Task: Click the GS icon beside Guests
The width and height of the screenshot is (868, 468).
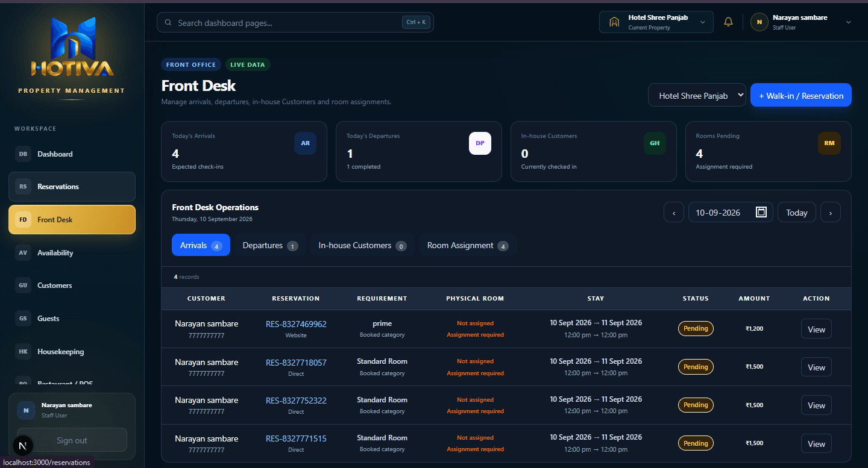Action: pos(23,319)
